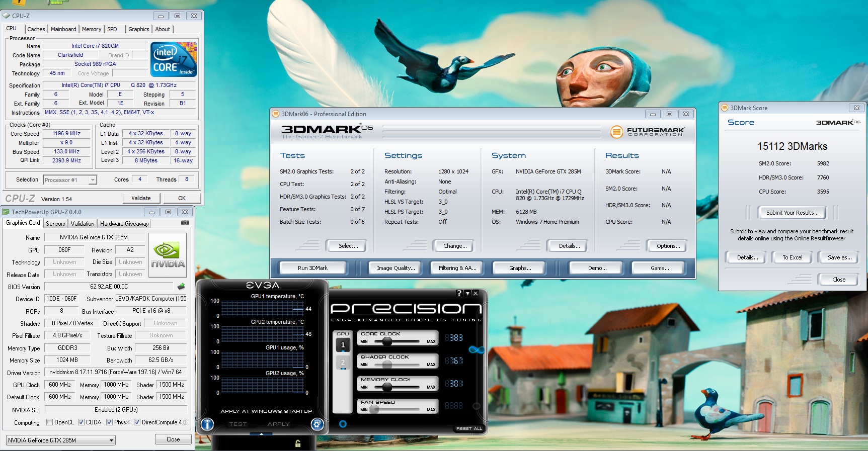Toggle the DirectCompute 4.0 checkbox
The height and width of the screenshot is (451, 868).
pyautogui.click(x=137, y=422)
